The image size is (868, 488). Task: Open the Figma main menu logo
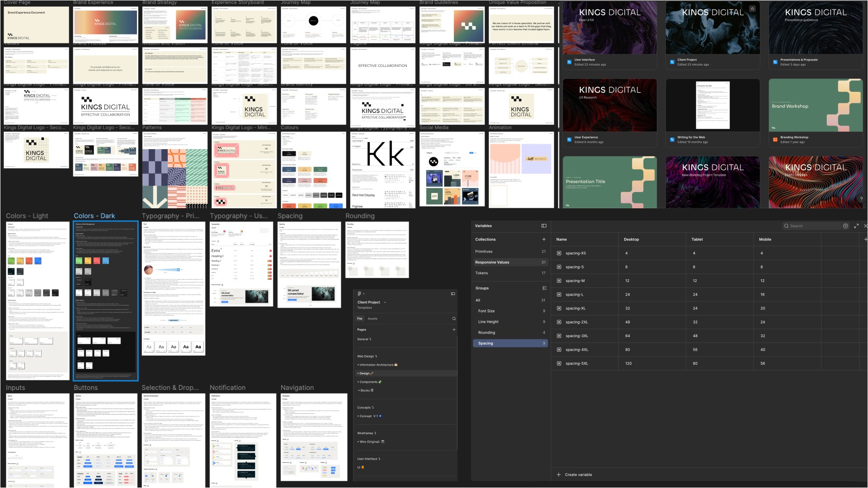click(360, 294)
